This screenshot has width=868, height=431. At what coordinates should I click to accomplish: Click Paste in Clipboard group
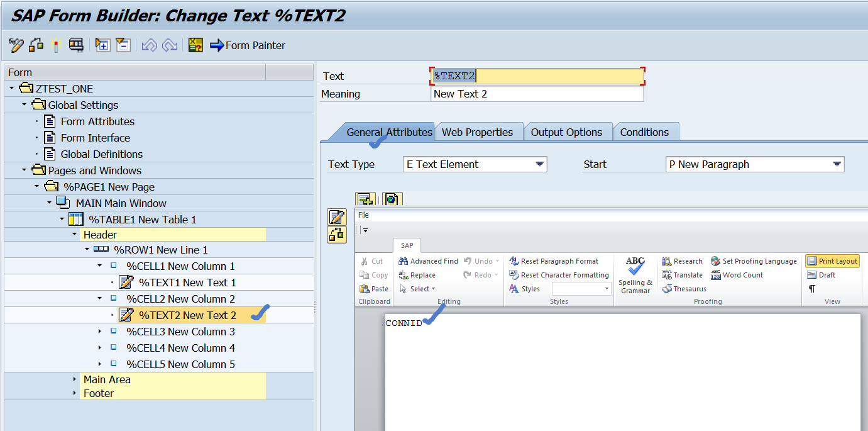(x=374, y=289)
